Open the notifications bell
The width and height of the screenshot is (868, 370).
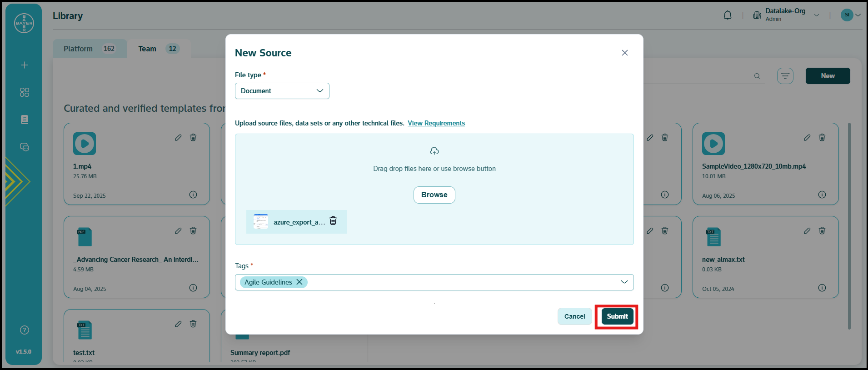tap(728, 15)
